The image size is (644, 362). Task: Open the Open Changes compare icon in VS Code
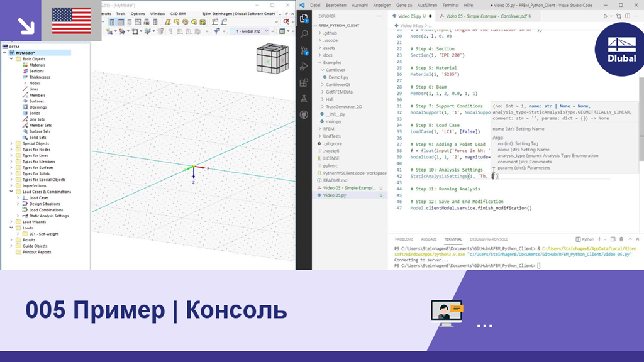tap(619, 16)
